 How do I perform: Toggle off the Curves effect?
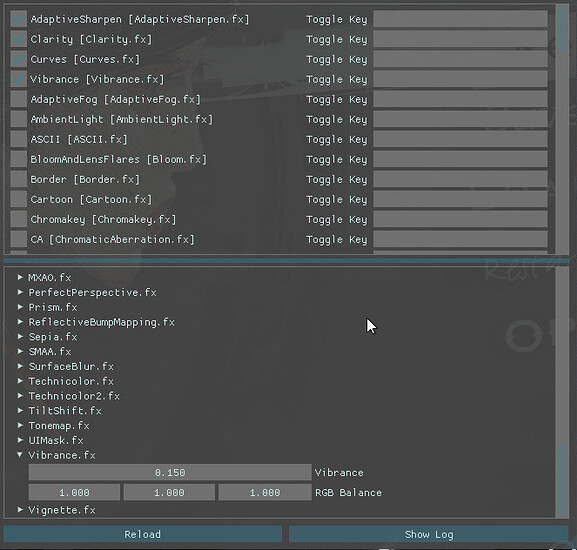[18, 59]
